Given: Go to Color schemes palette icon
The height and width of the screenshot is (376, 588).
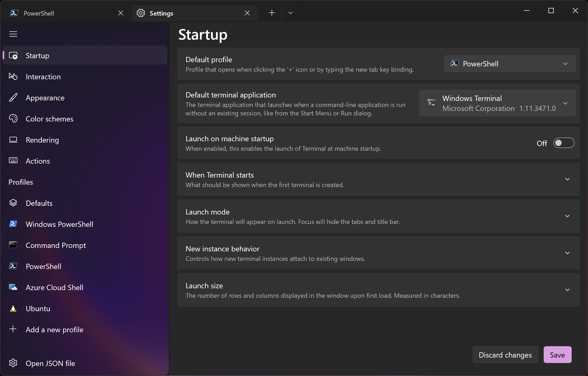Looking at the screenshot, I should [49, 119].
